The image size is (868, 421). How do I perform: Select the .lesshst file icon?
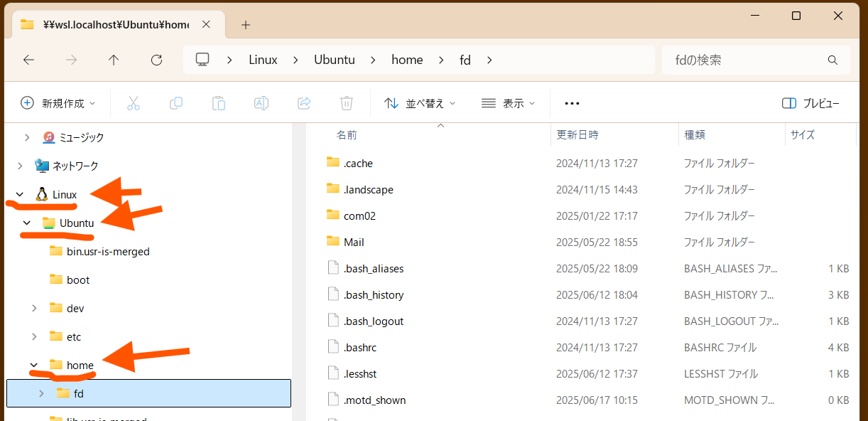(x=333, y=373)
